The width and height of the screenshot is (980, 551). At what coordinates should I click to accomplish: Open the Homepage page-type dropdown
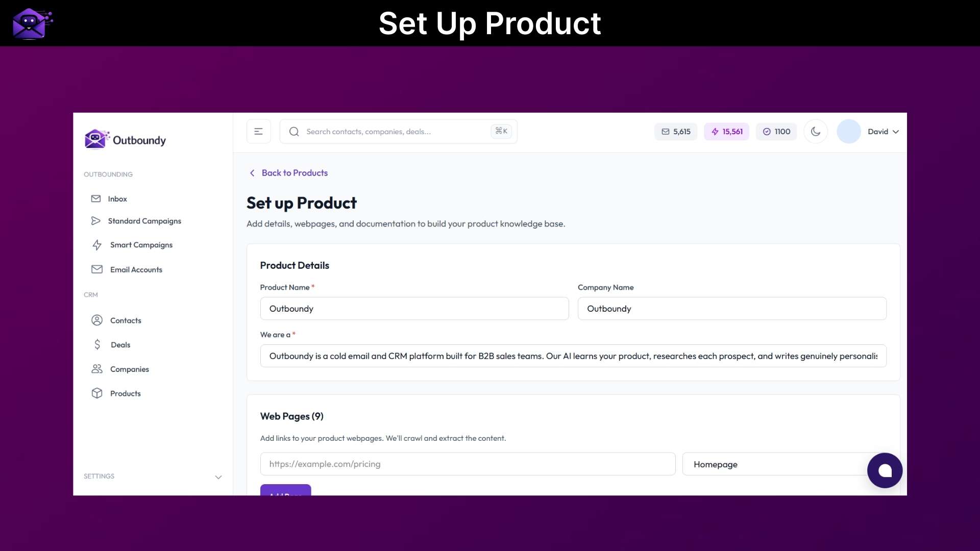(x=773, y=464)
